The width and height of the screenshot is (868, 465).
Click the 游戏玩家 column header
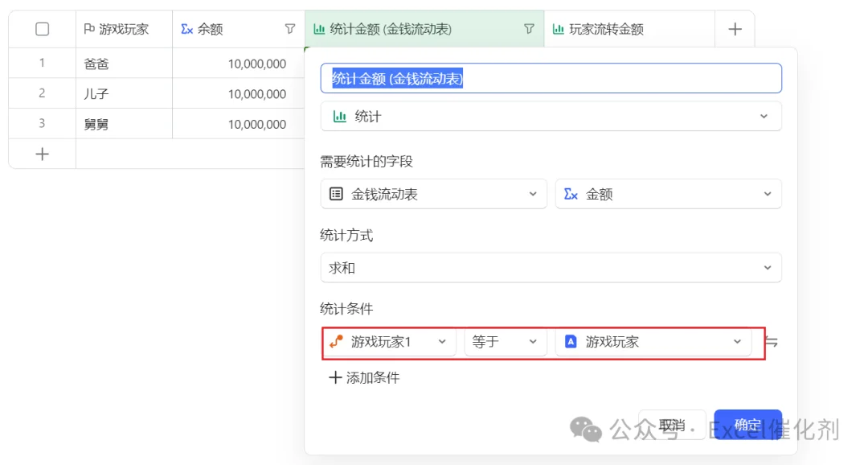pyautogui.click(x=124, y=29)
